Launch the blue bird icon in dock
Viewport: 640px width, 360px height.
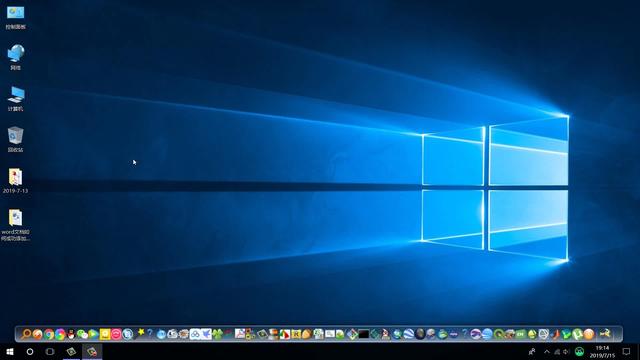click(206, 334)
